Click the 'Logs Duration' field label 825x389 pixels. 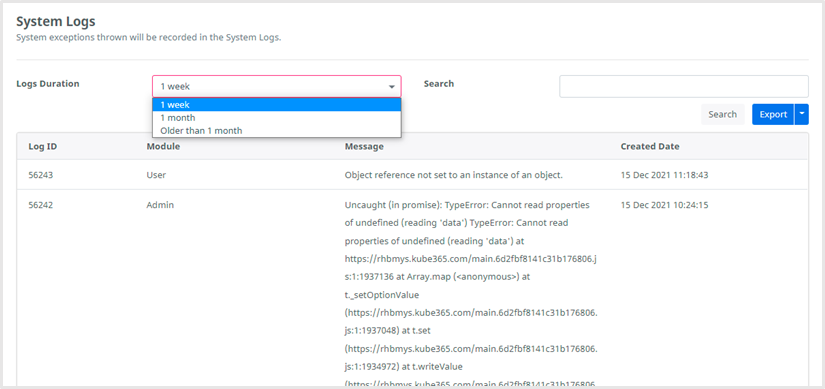click(x=48, y=84)
